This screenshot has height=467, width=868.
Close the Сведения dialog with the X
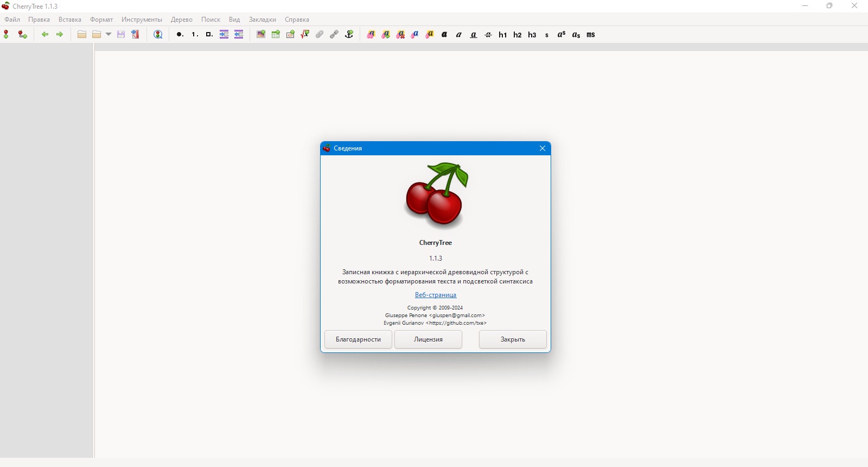[542, 148]
